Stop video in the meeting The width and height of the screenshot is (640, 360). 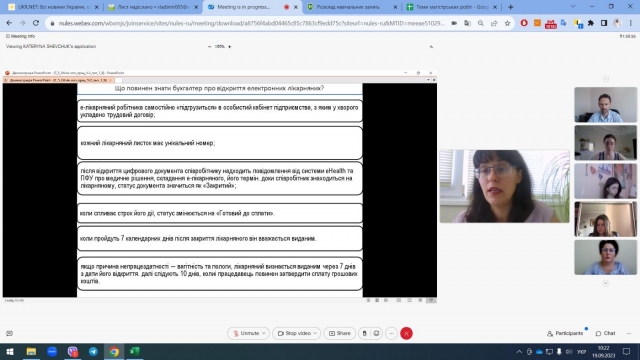click(293, 333)
